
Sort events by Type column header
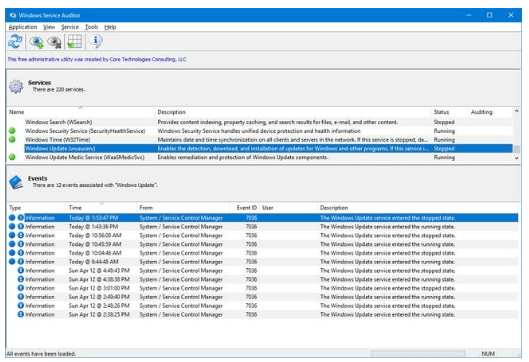tap(36, 208)
